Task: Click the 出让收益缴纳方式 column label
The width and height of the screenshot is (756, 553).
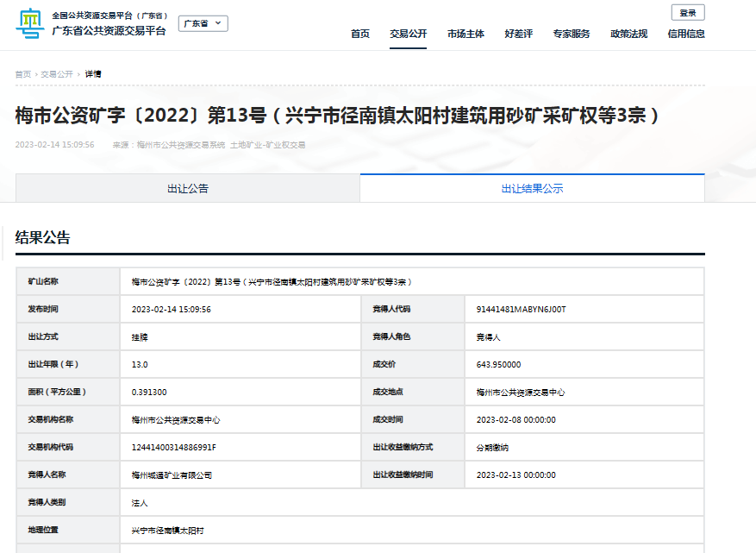Action: click(403, 447)
